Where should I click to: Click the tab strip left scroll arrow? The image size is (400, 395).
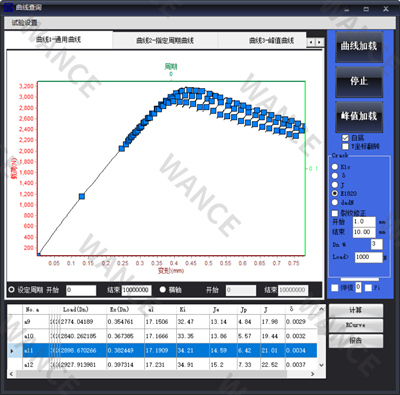tap(311, 42)
